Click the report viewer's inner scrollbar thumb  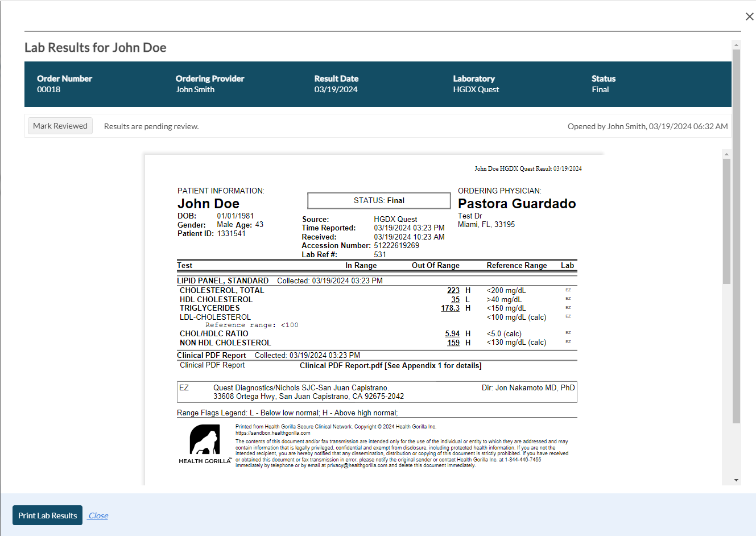[726, 221]
